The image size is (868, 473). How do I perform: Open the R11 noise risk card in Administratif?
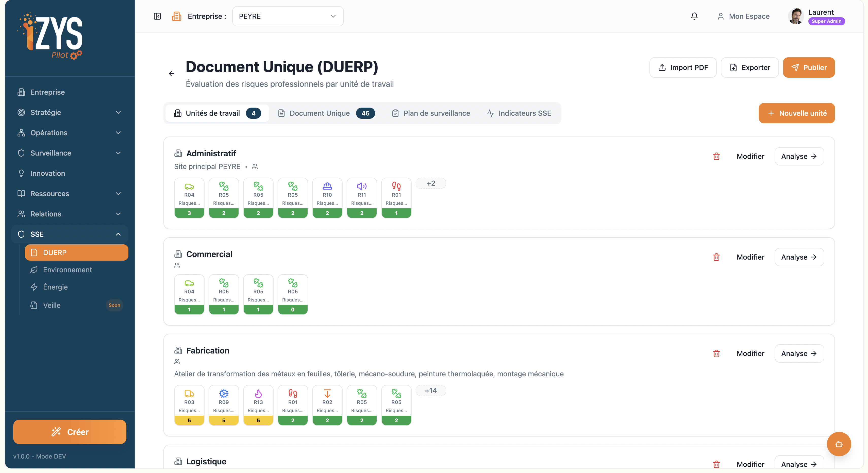(362, 198)
